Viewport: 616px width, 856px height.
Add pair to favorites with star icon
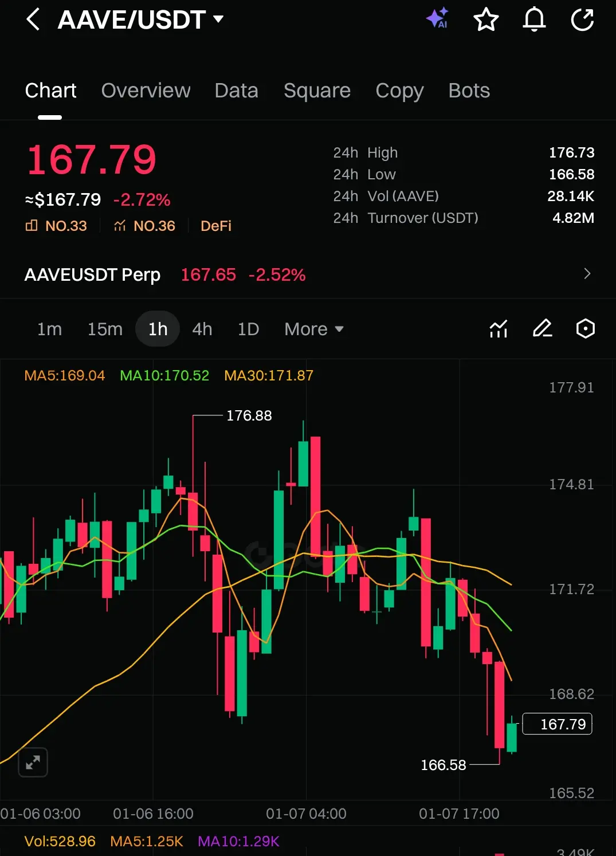point(486,19)
